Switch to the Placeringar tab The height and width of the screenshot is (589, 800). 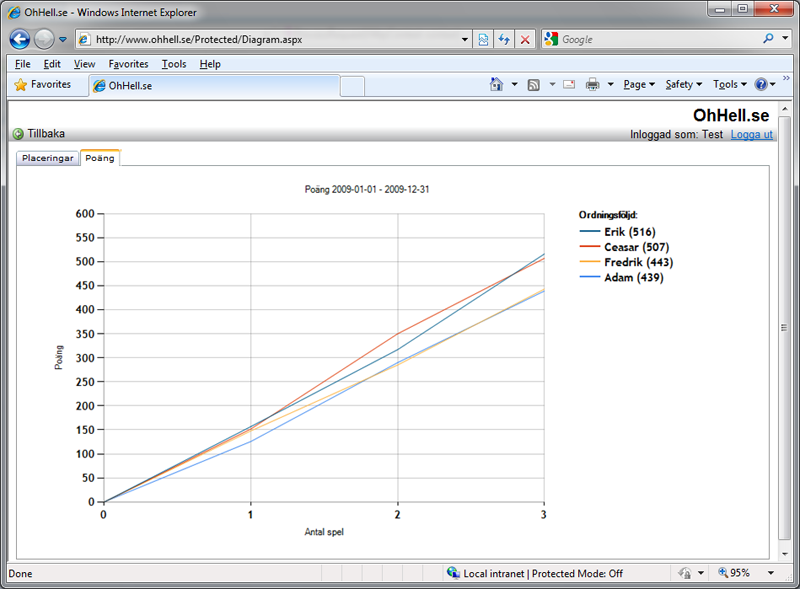click(x=48, y=158)
